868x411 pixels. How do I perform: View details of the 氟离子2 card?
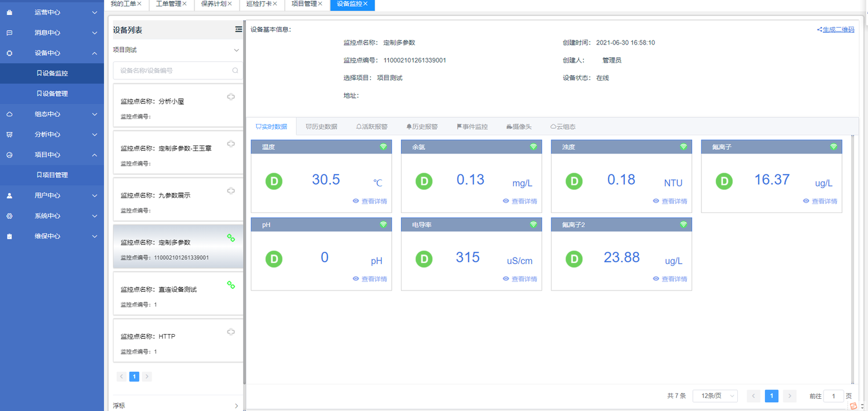pos(670,279)
